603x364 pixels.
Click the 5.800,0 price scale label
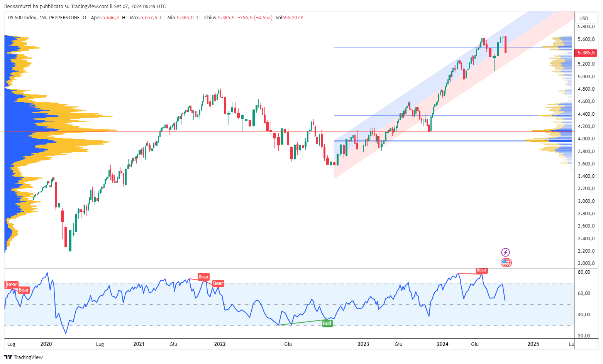coord(586,27)
